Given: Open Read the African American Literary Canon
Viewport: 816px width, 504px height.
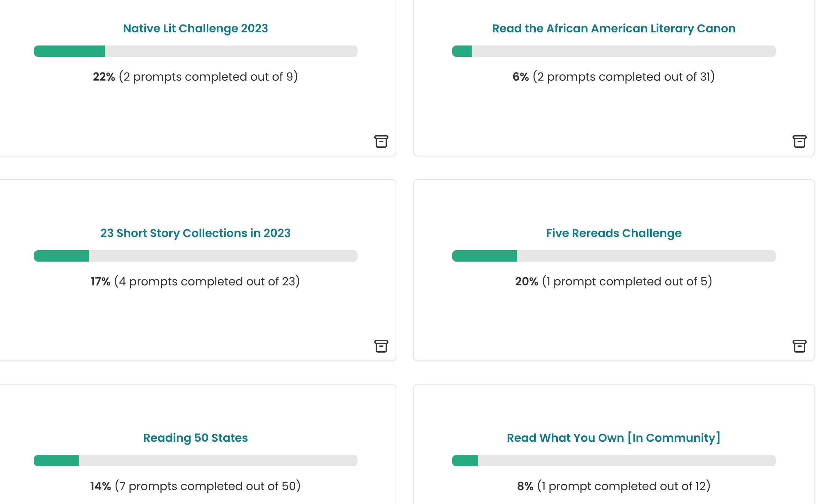Looking at the screenshot, I should click(x=613, y=28).
